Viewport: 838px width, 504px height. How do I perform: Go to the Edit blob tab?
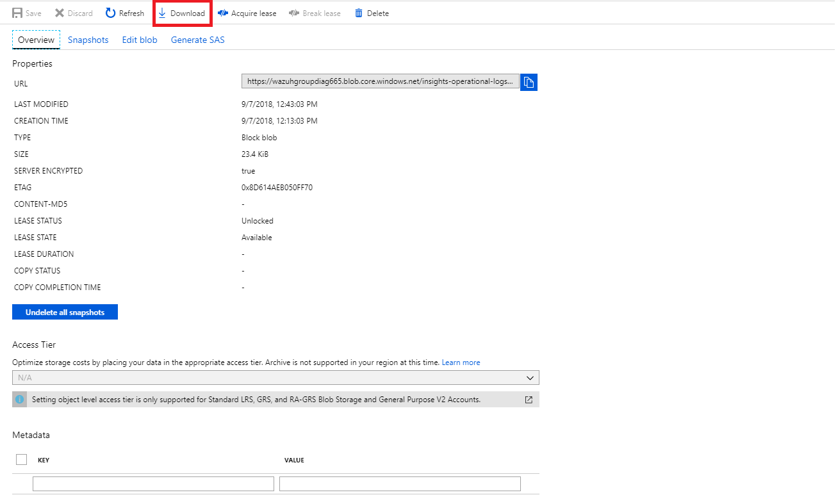(x=140, y=40)
